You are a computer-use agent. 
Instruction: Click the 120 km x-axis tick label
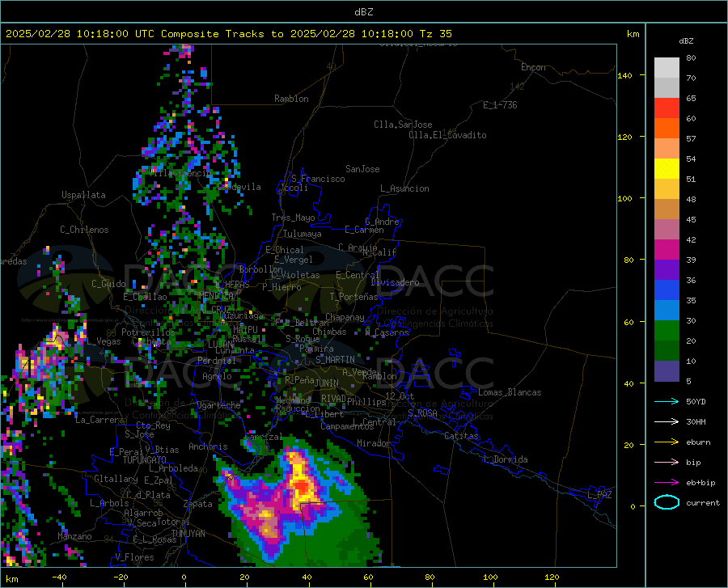click(x=552, y=577)
